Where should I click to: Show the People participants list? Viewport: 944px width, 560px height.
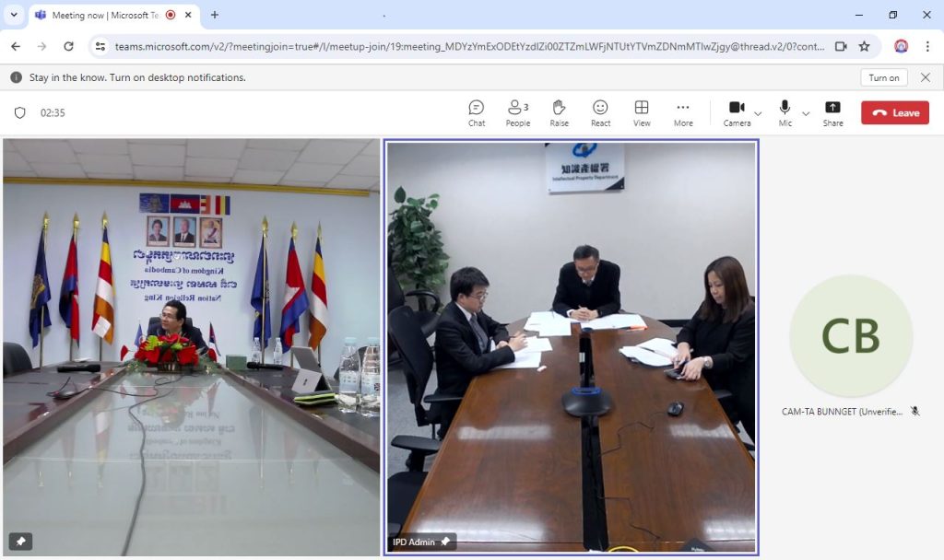518,112
